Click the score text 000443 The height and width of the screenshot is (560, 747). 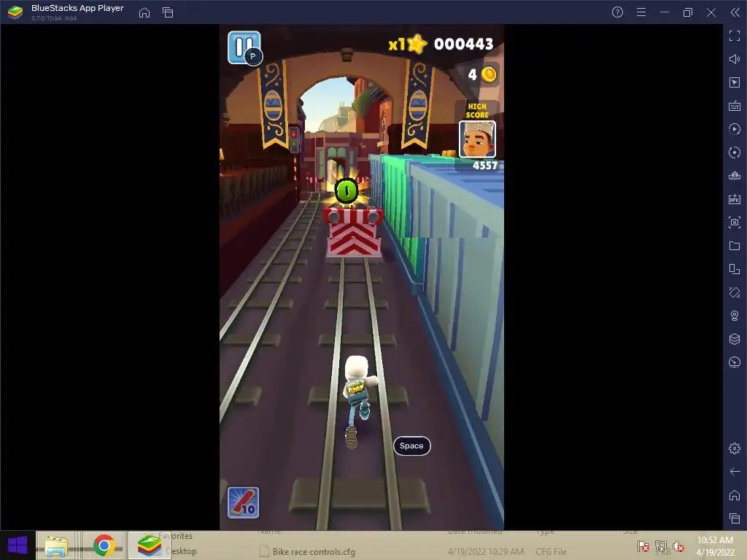pos(463,44)
